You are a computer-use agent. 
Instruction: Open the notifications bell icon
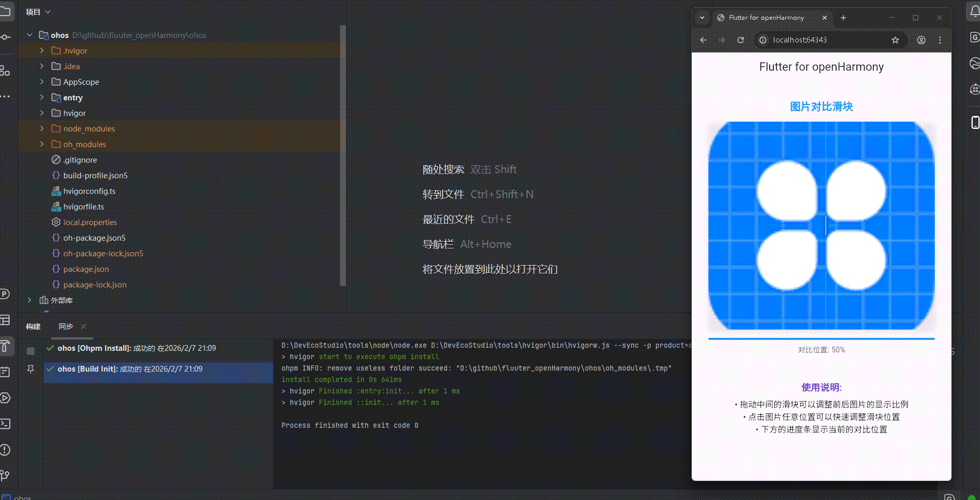coord(975,11)
